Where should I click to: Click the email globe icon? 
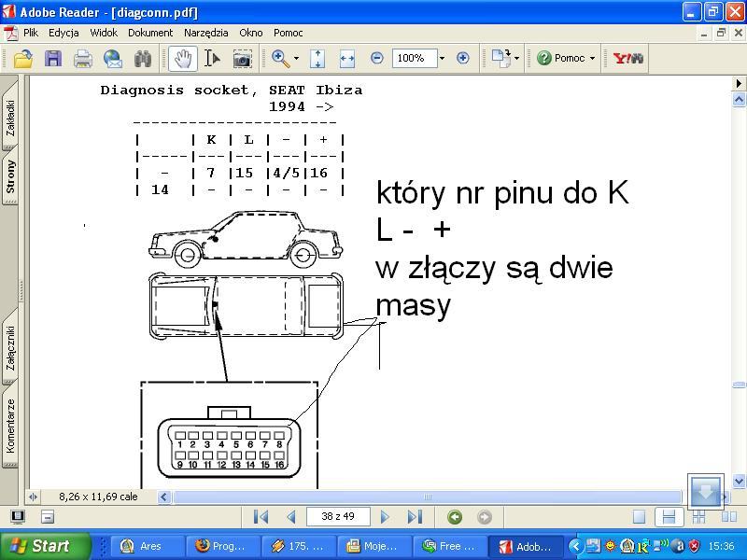point(112,59)
